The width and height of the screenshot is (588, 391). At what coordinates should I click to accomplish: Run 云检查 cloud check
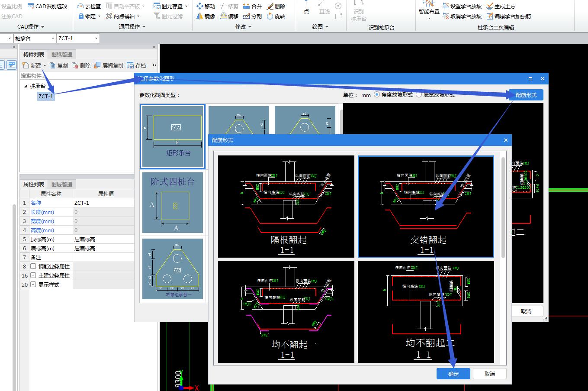tap(89, 6)
